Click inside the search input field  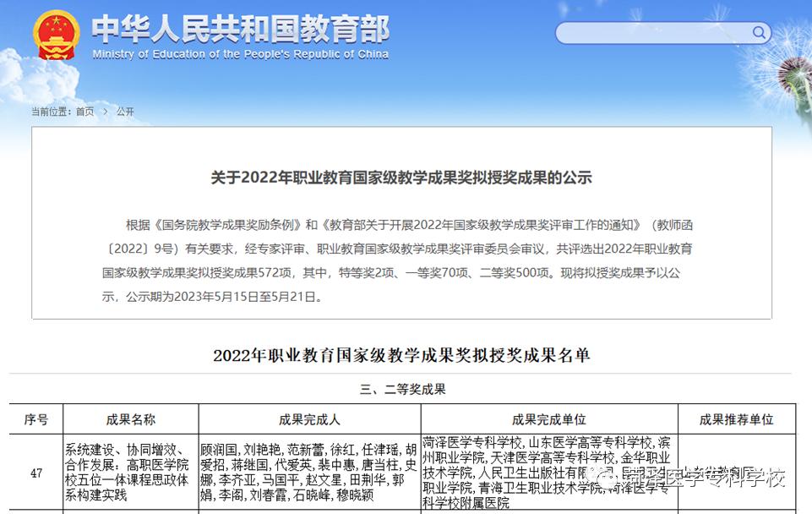point(651,31)
